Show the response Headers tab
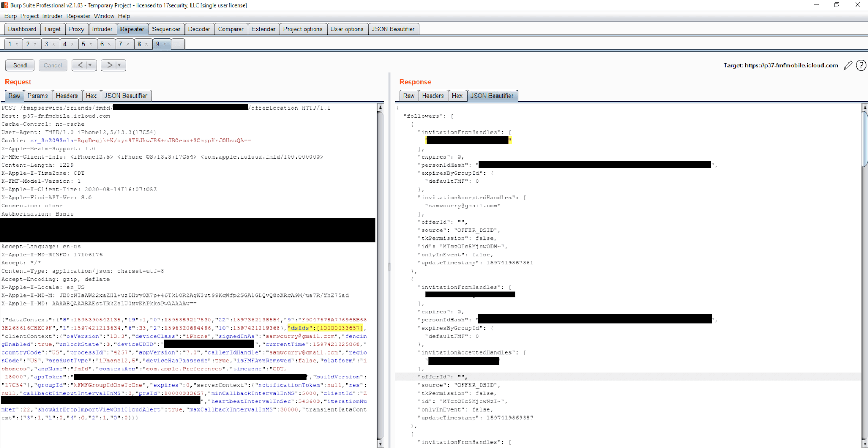Viewport: 868px width, 448px height. coord(432,96)
